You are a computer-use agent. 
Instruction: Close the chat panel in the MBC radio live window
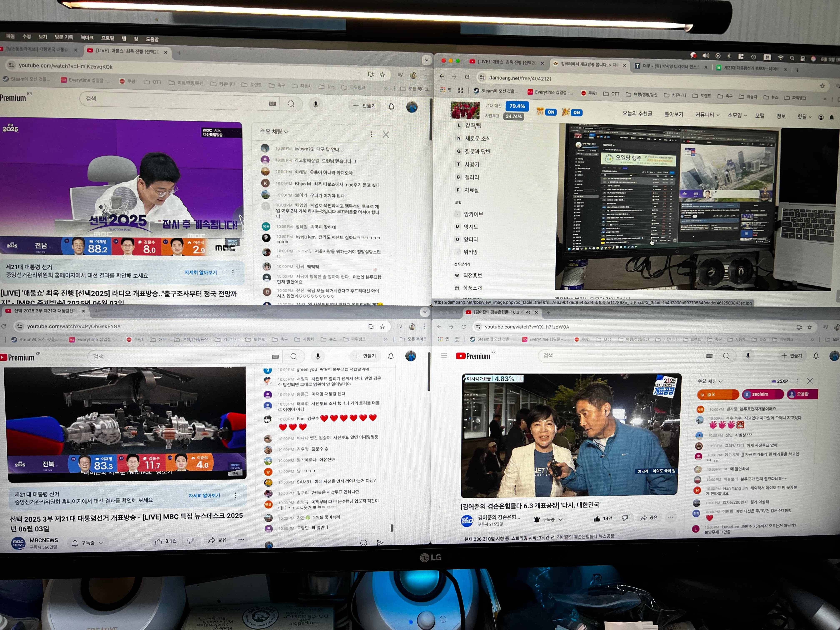[x=386, y=134]
